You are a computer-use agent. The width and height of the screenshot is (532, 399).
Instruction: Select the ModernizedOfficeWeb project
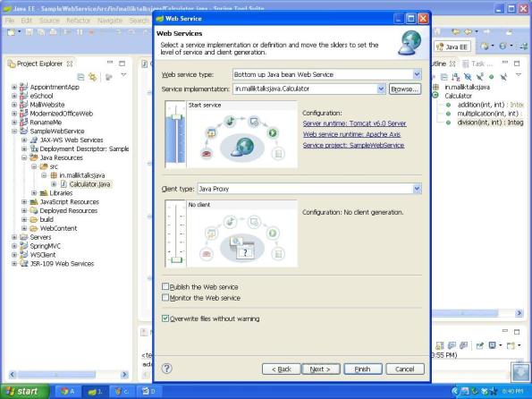(61, 114)
